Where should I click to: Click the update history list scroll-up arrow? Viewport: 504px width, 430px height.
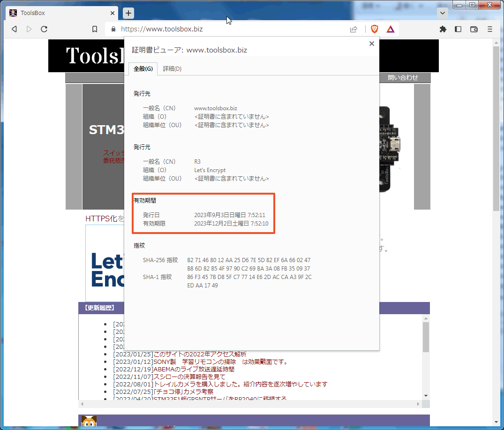pos(426,318)
